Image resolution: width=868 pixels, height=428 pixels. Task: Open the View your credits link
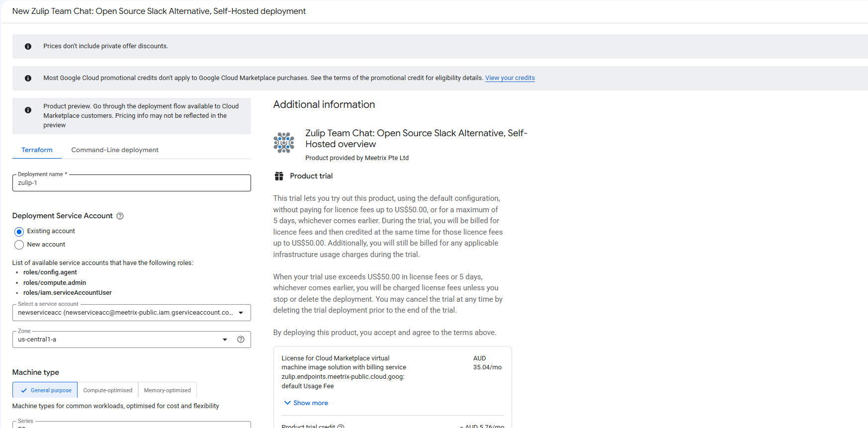tap(510, 78)
